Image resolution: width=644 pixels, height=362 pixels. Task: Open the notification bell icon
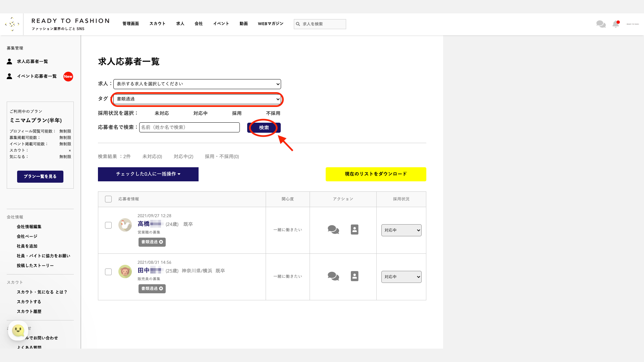(x=615, y=24)
